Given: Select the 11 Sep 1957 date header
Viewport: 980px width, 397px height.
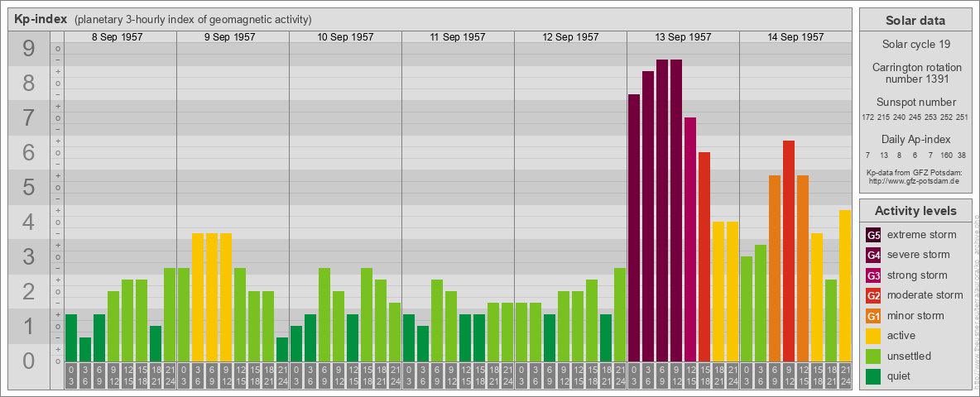Looking at the screenshot, I should coord(458,37).
